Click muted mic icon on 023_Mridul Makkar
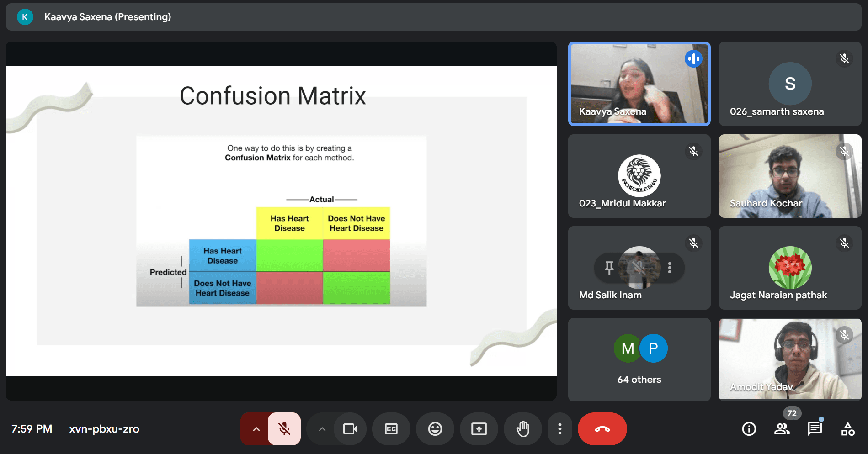 pos(693,151)
